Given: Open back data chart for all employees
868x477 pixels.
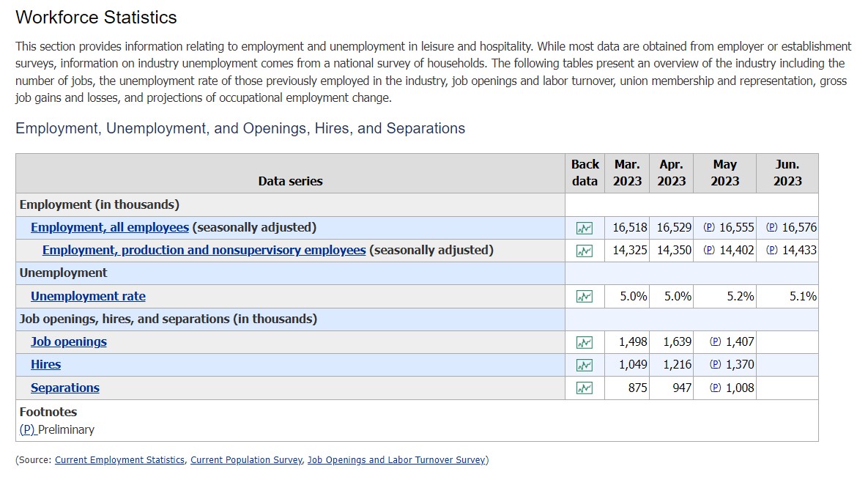Looking at the screenshot, I should (584, 229).
